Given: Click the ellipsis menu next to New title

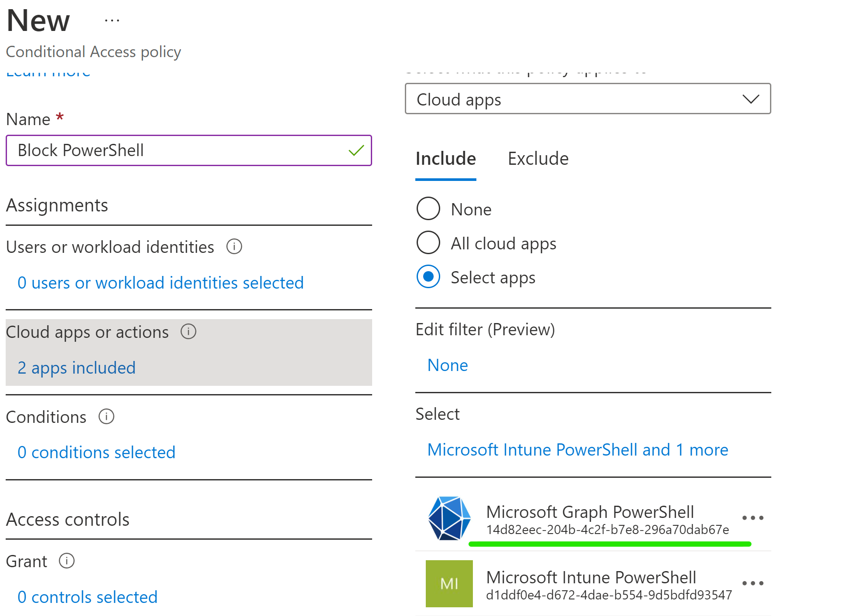Looking at the screenshot, I should (112, 20).
